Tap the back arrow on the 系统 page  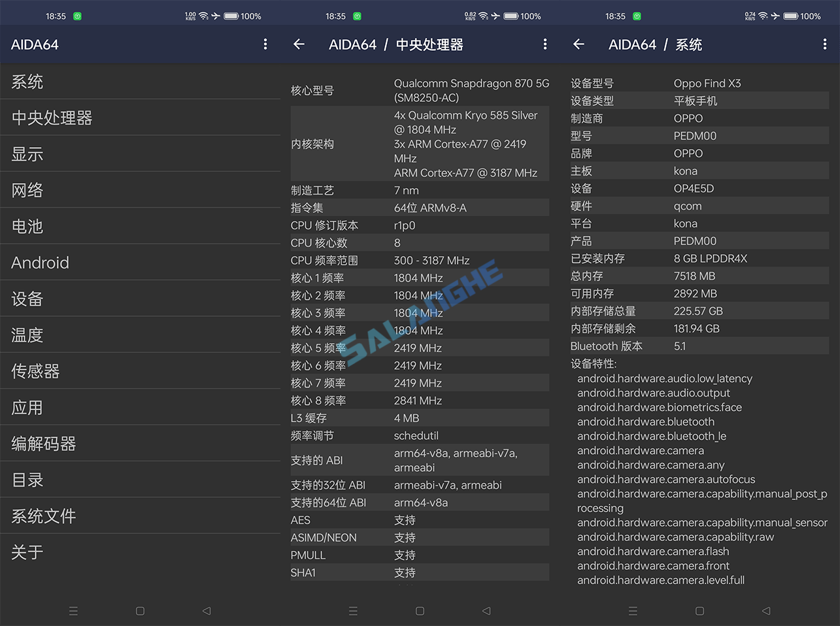tap(579, 44)
